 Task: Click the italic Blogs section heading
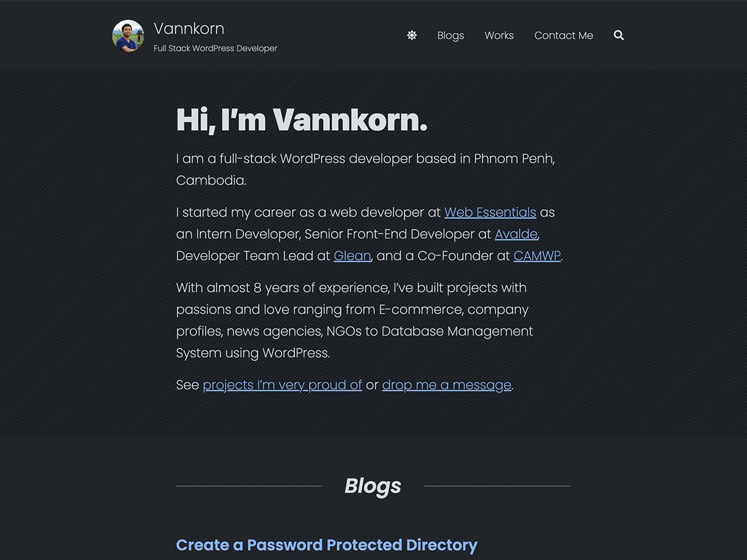[373, 486]
